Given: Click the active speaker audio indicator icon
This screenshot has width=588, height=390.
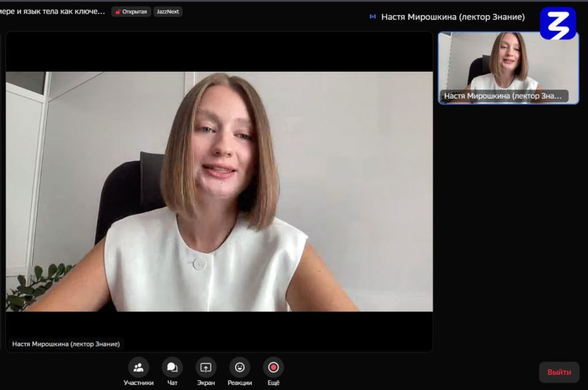Looking at the screenshot, I should pyautogui.click(x=372, y=17).
